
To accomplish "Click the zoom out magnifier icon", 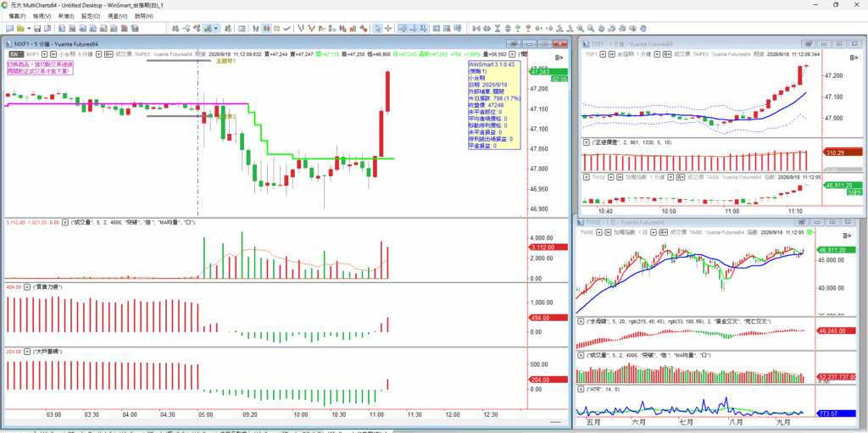I will pyautogui.click(x=591, y=28).
